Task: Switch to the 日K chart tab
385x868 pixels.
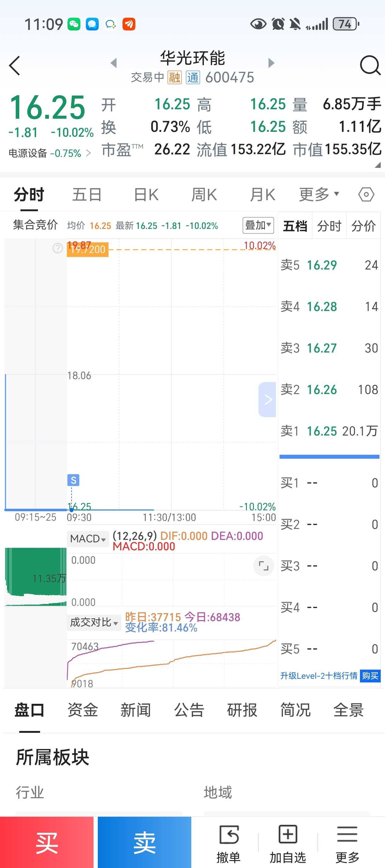Action: click(146, 194)
